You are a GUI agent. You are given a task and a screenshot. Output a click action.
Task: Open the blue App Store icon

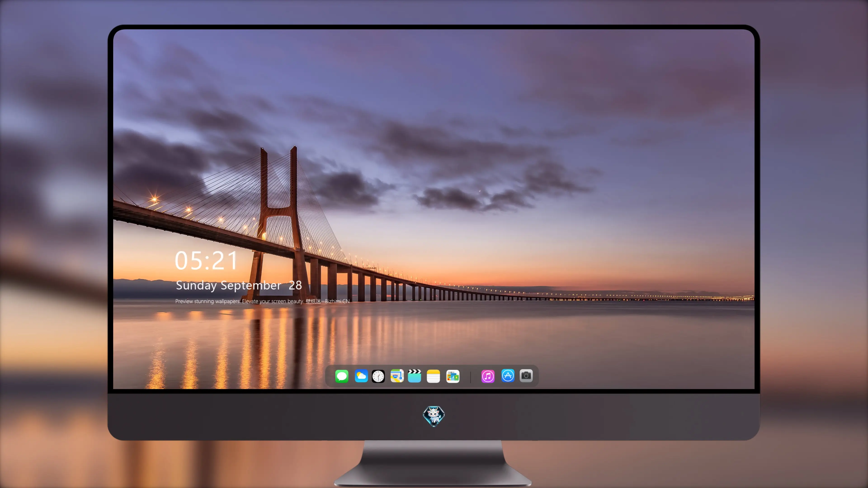pos(508,375)
